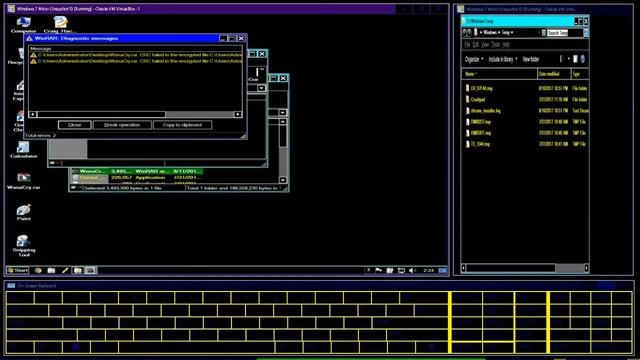Image resolution: width=640 pixels, height=360 pixels.
Task: Click the left arrow of the diagnostic messages scrollbar
Action: click(x=33, y=114)
